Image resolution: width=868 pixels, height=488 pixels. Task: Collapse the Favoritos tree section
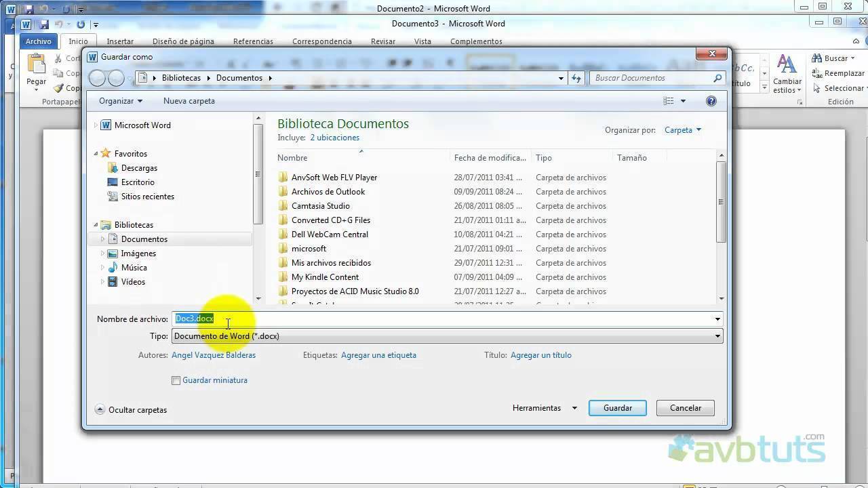96,154
